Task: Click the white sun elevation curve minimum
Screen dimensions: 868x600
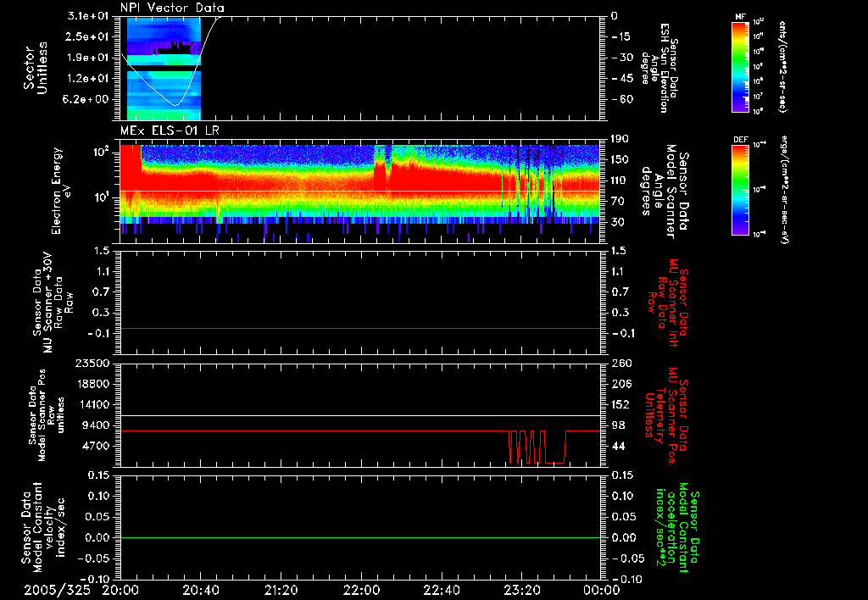Action: point(175,104)
